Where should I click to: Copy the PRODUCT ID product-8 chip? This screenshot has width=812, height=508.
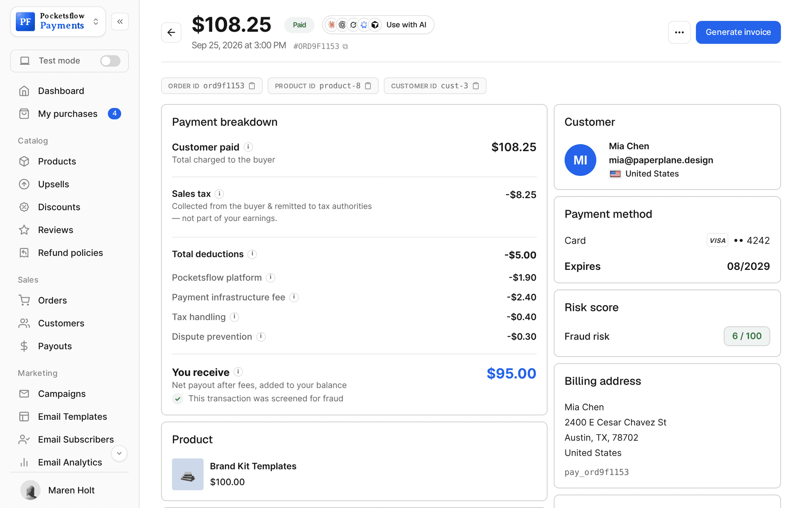click(368, 86)
